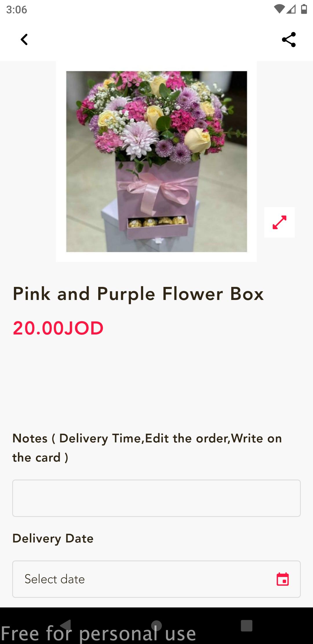
Task: Tap the Wi-Fi status icon
Action: pos(279,9)
